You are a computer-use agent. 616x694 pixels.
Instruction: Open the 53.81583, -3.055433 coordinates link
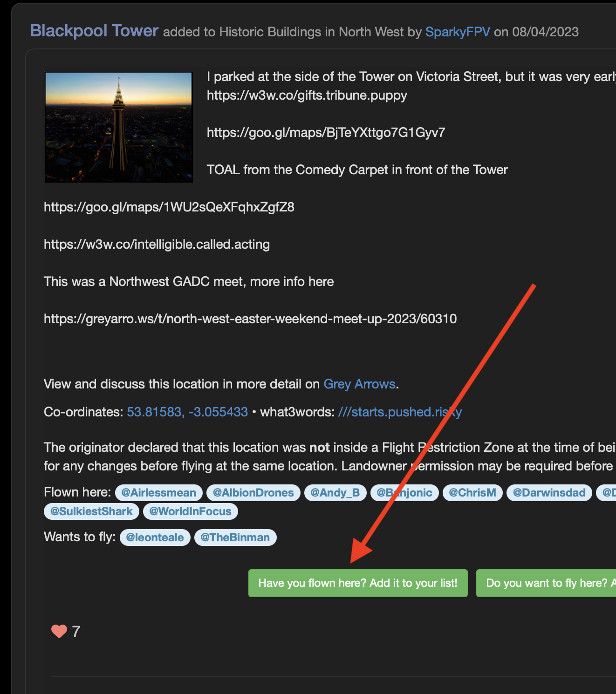187,412
